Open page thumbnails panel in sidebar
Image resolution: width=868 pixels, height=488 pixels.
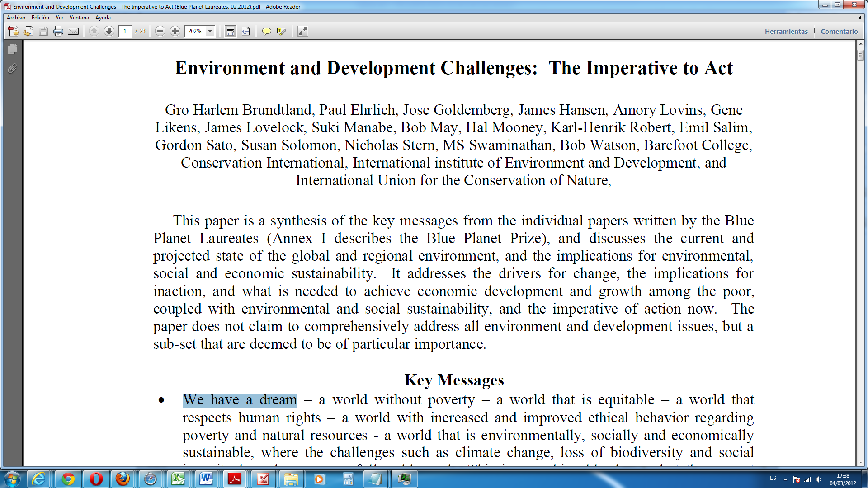tap(13, 49)
